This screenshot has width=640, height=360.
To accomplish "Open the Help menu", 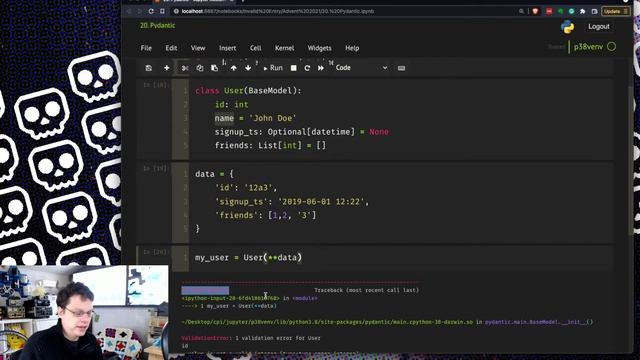I will (352, 48).
